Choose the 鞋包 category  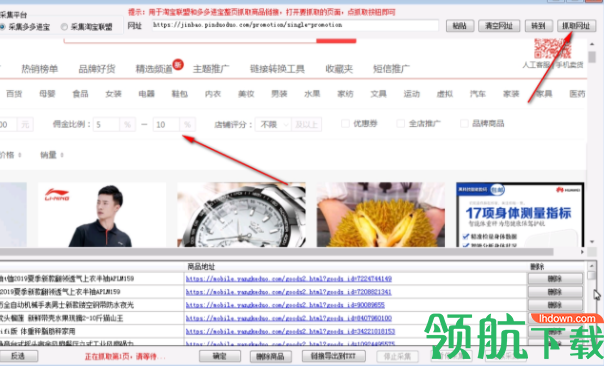180,94
